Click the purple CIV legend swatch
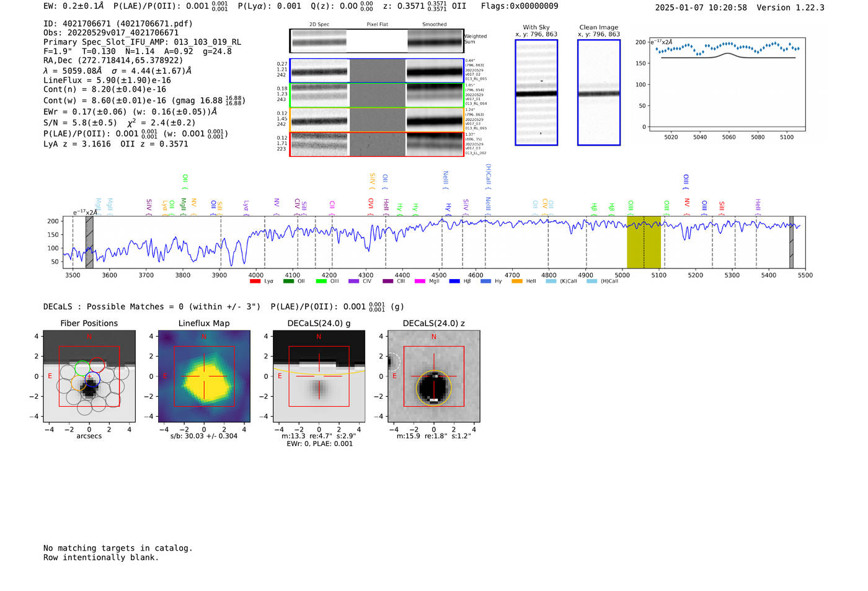Viewport: 868px width, 591px height. click(354, 282)
